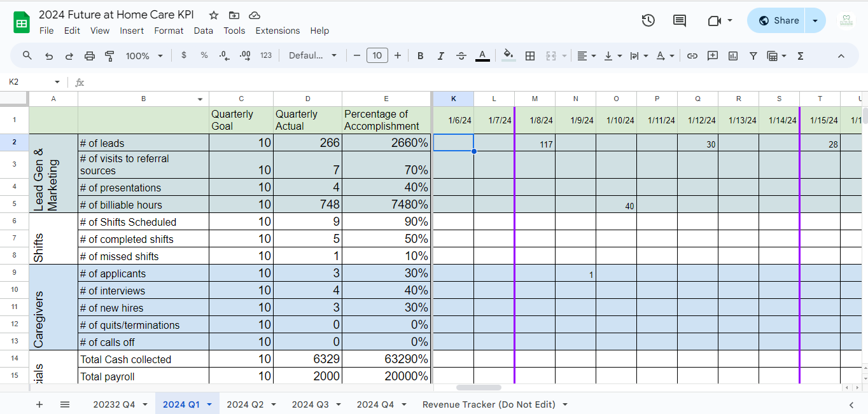Open the File menu
Viewport: 868px width, 414px height.
coord(46,31)
